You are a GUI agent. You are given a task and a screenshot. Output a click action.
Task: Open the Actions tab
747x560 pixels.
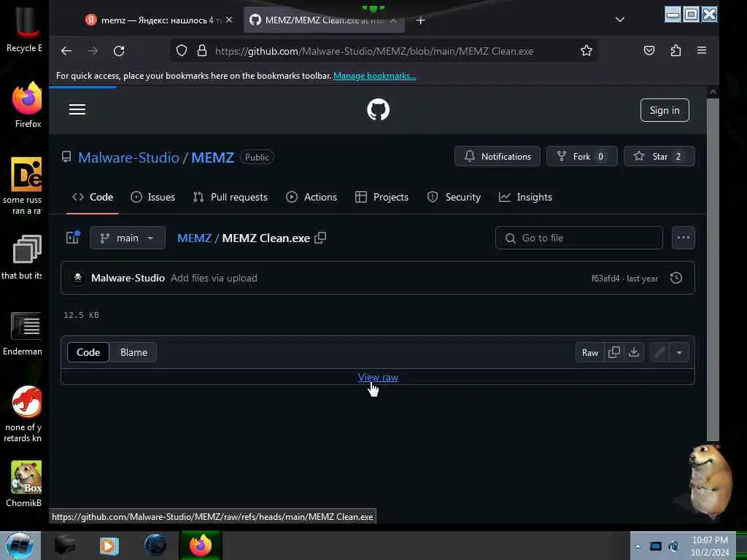pos(311,197)
